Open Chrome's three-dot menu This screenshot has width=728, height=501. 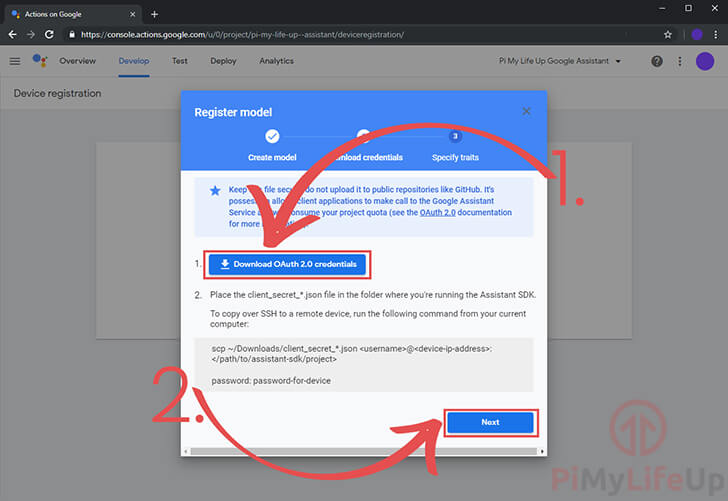[715, 34]
